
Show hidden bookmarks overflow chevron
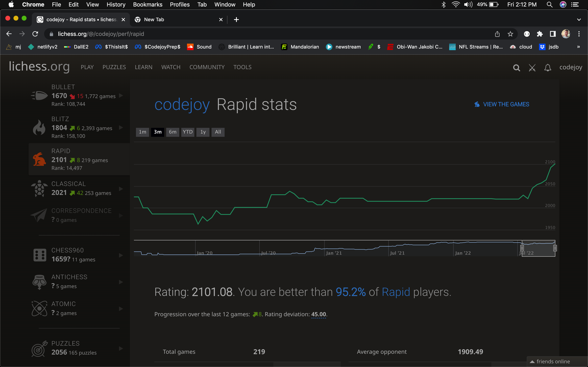pyautogui.click(x=579, y=47)
